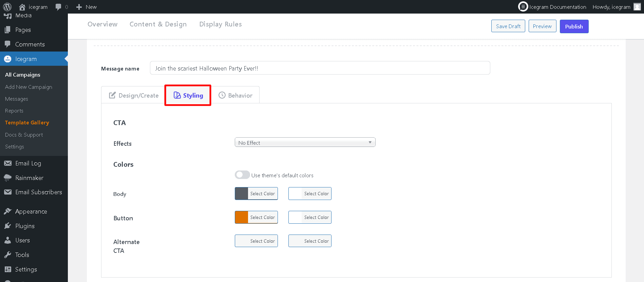The image size is (644, 282).
Task: Switch to the Overview tab
Action: point(102,24)
